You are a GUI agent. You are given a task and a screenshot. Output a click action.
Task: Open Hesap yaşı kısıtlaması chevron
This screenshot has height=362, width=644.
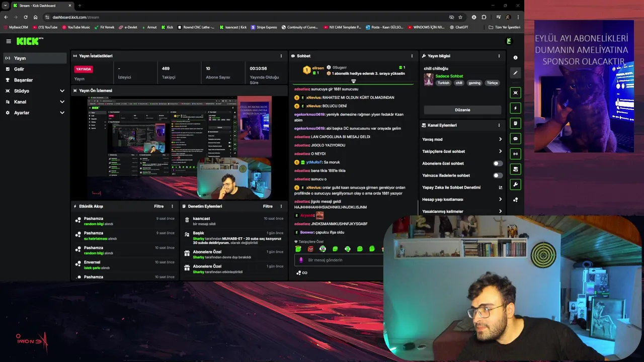500,200
